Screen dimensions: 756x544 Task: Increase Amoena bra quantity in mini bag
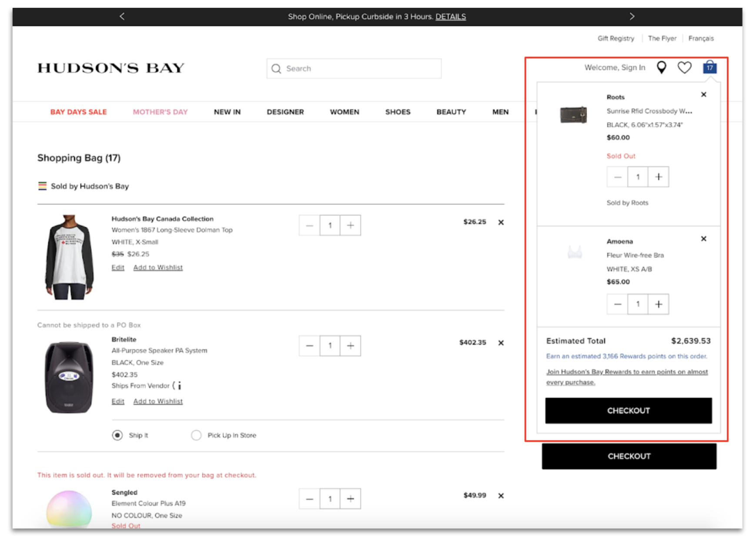(x=658, y=304)
